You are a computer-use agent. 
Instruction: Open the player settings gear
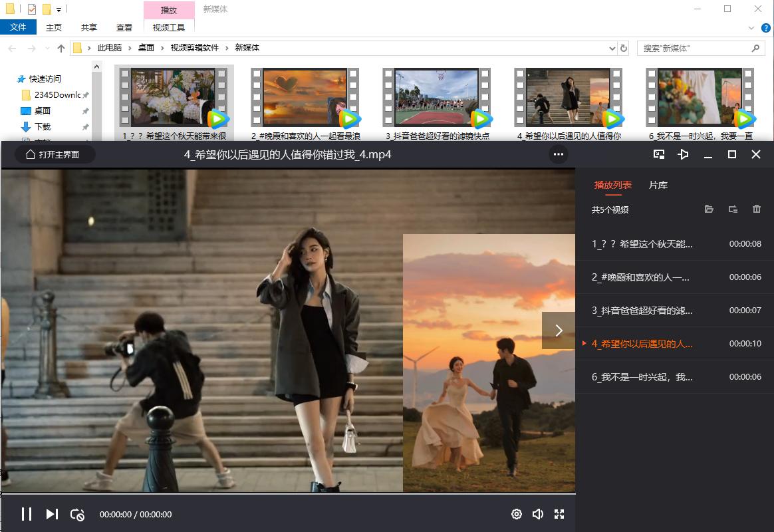[517, 513]
